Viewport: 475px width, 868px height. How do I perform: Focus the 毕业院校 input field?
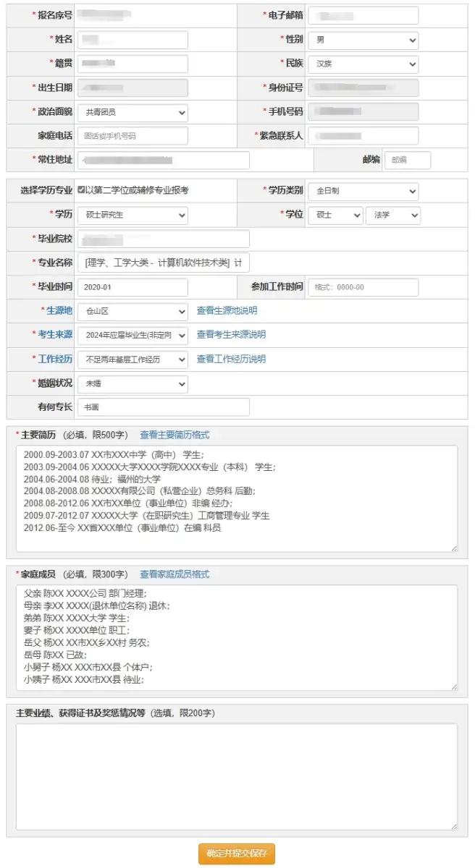[163, 239]
